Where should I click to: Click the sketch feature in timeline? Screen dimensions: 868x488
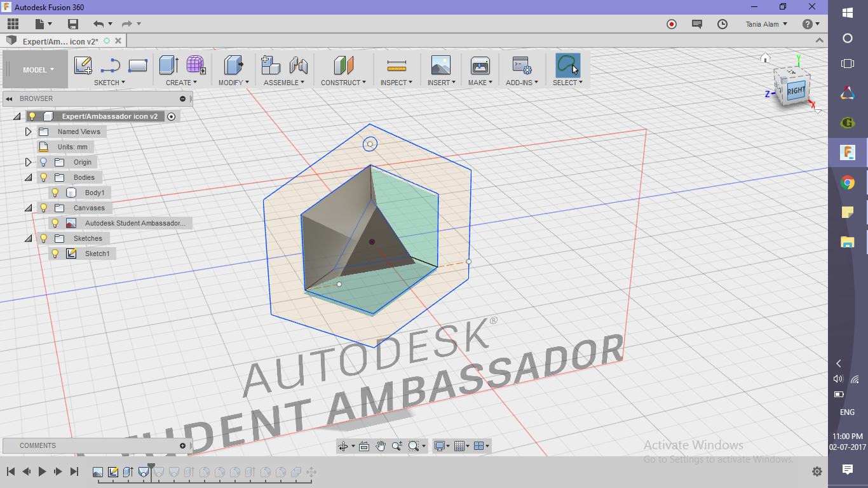pyautogui.click(x=113, y=472)
